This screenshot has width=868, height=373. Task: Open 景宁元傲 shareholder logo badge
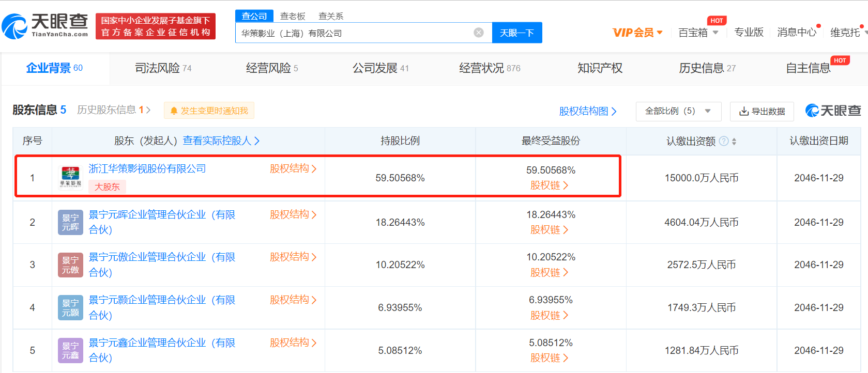pyautogui.click(x=70, y=265)
